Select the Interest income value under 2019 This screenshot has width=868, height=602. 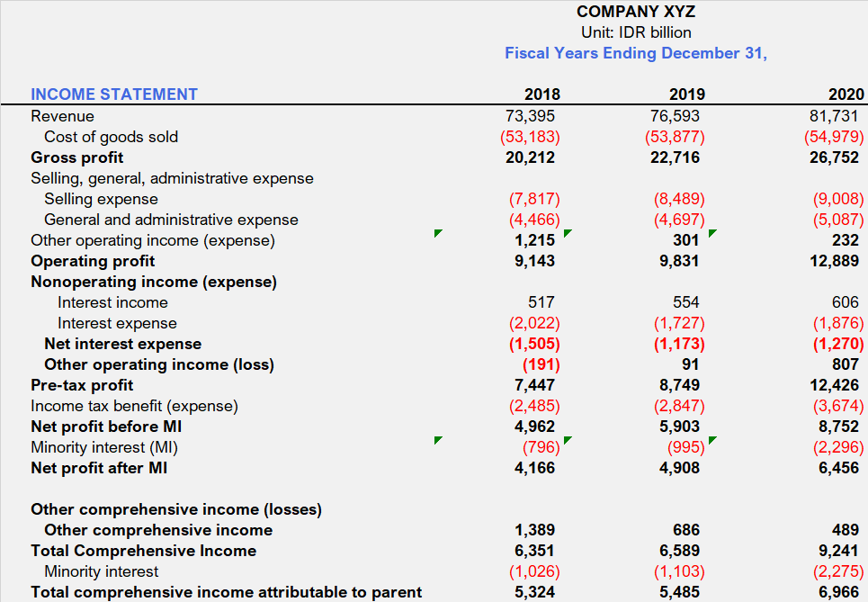click(x=687, y=302)
